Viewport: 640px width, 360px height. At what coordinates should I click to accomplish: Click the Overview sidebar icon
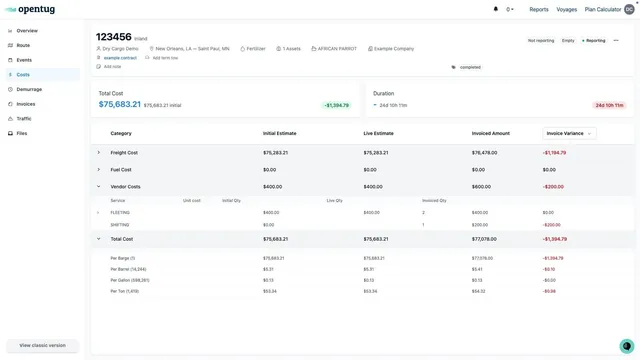pyautogui.click(x=10, y=31)
